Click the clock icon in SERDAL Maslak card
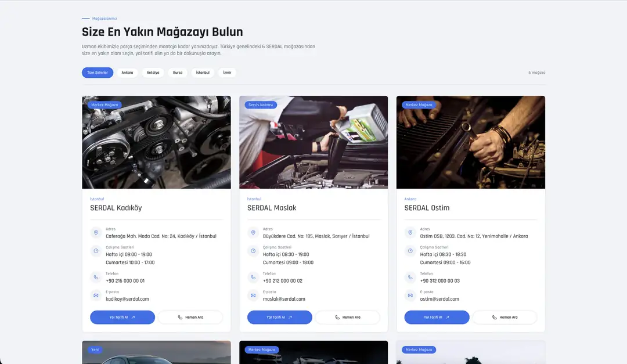This screenshot has height=364, width=627. click(253, 251)
